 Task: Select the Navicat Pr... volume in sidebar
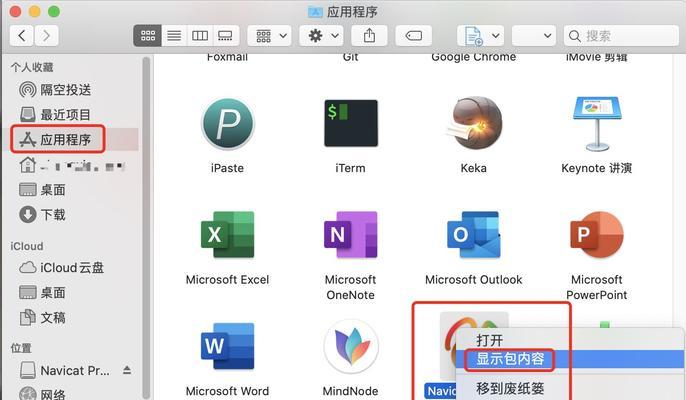pos(66,371)
